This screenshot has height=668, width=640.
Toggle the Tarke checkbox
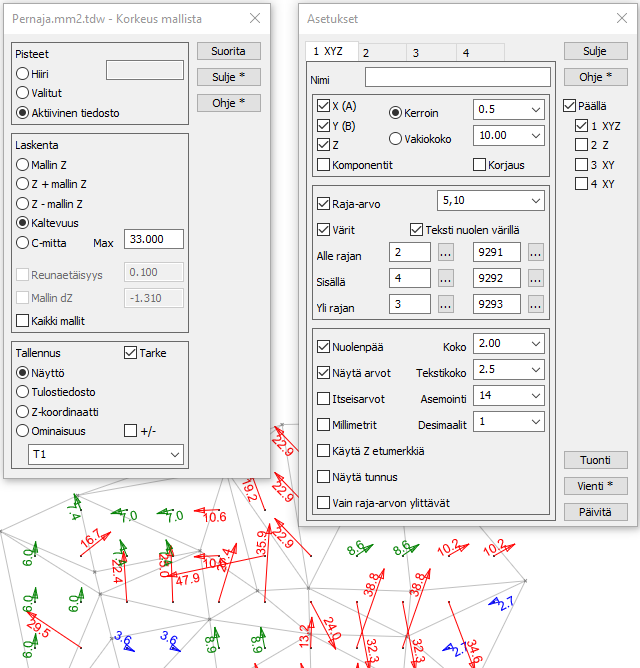130,353
